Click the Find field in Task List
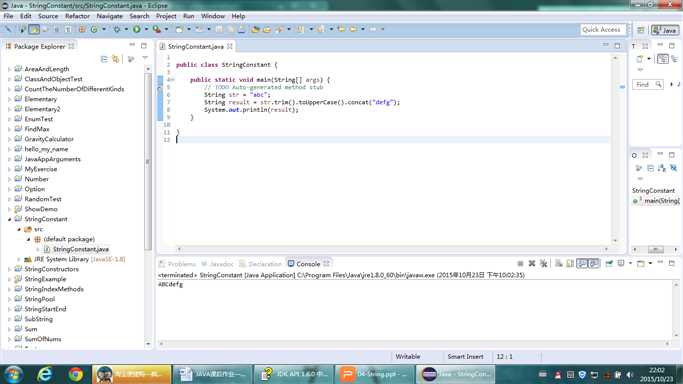Image resolution: width=683 pixels, height=384 pixels. pyautogui.click(x=647, y=84)
